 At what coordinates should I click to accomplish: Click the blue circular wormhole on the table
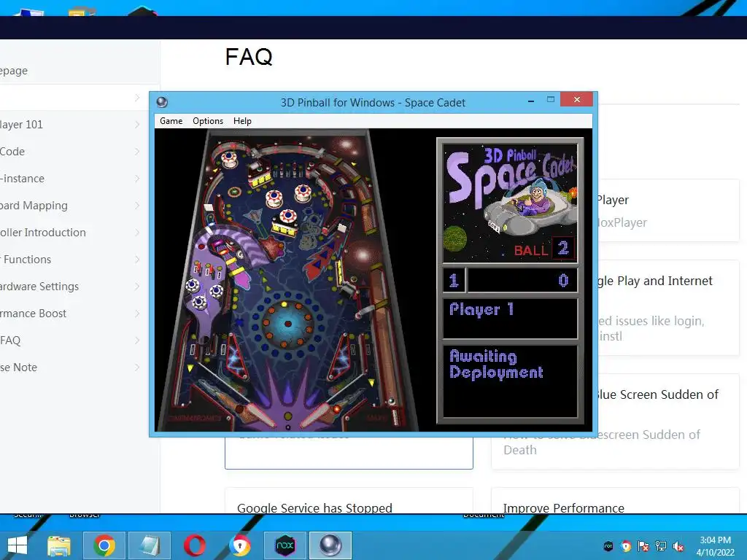(x=287, y=324)
